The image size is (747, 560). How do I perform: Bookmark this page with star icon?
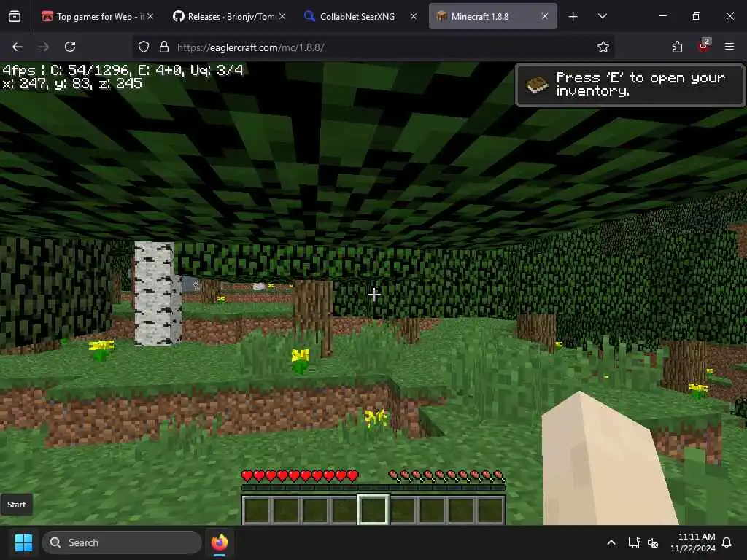[x=603, y=47]
